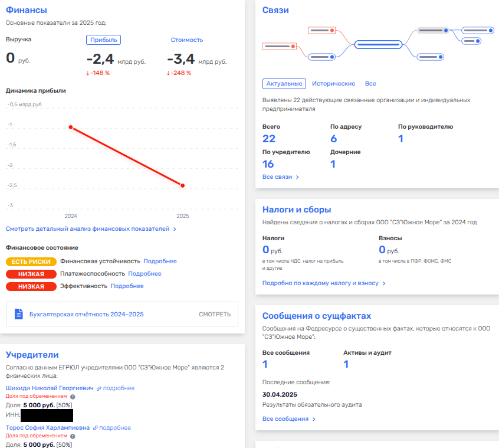Select the Все connections tab
The width and height of the screenshot is (499, 448).
tap(370, 84)
